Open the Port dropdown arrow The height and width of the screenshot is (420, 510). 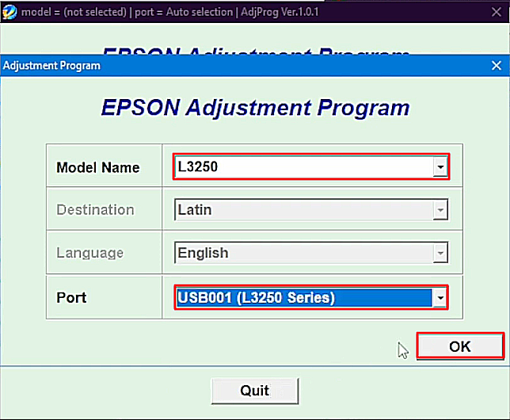click(440, 298)
